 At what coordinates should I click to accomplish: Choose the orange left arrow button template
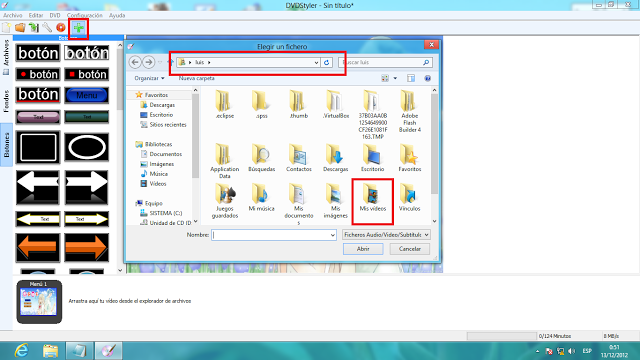tap(38, 247)
